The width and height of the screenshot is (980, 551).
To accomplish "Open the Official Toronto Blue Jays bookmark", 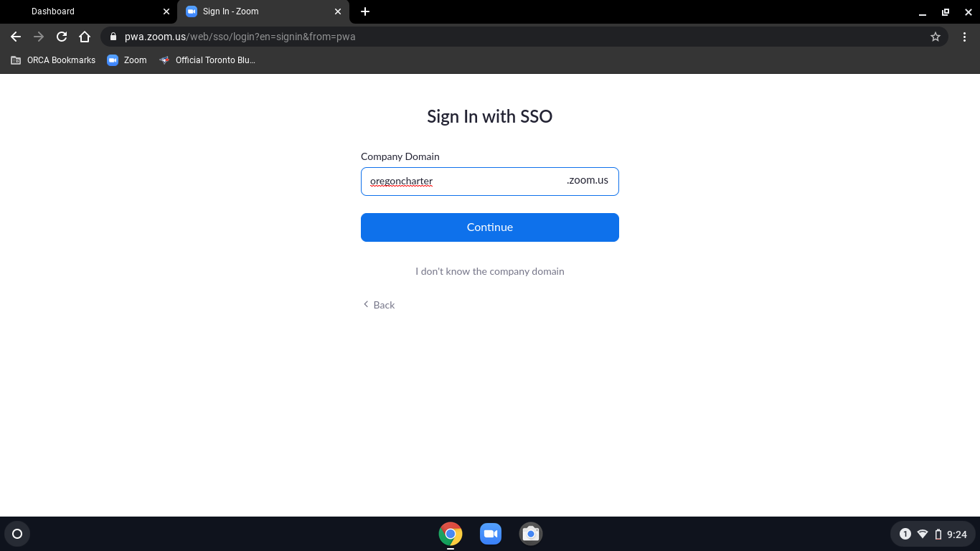I will 207,60.
